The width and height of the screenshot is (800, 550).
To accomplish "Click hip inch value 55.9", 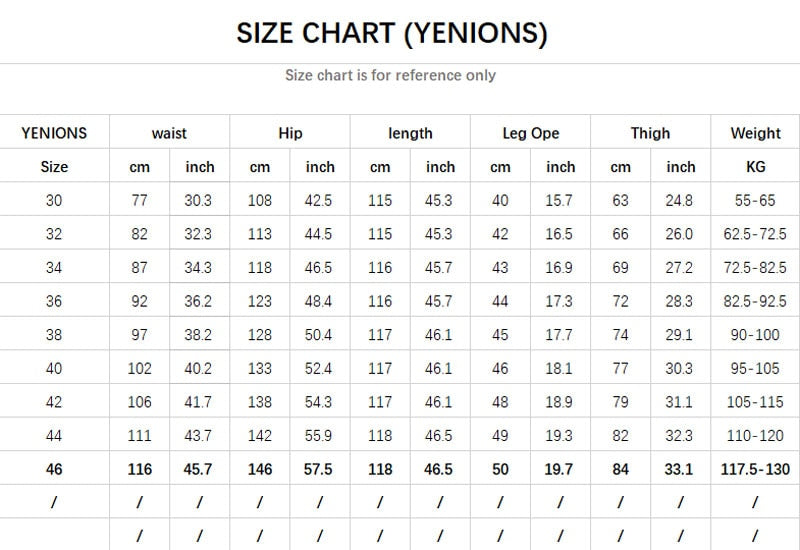I will pyautogui.click(x=318, y=436).
